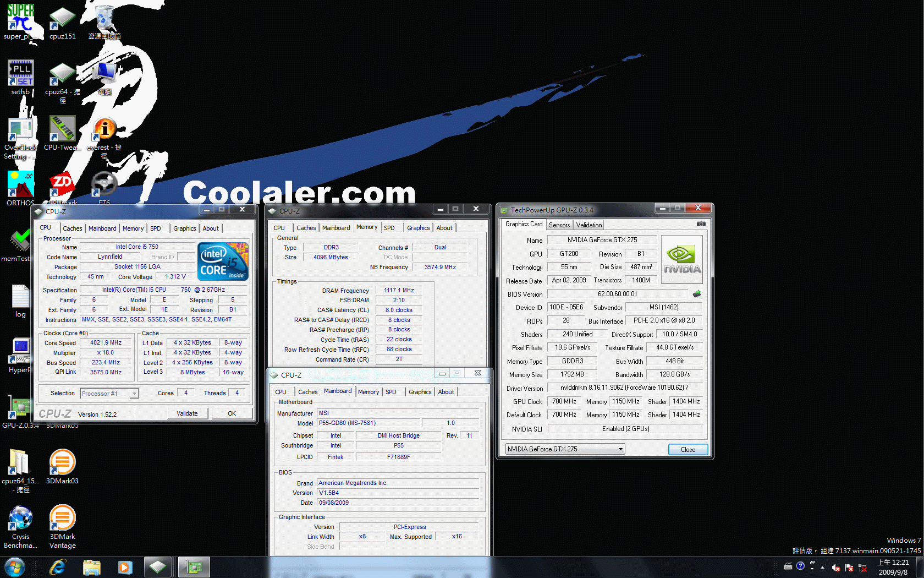Click the NVIDIA logo in GPU-Z
The width and height of the screenshot is (924, 578).
tap(682, 259)
